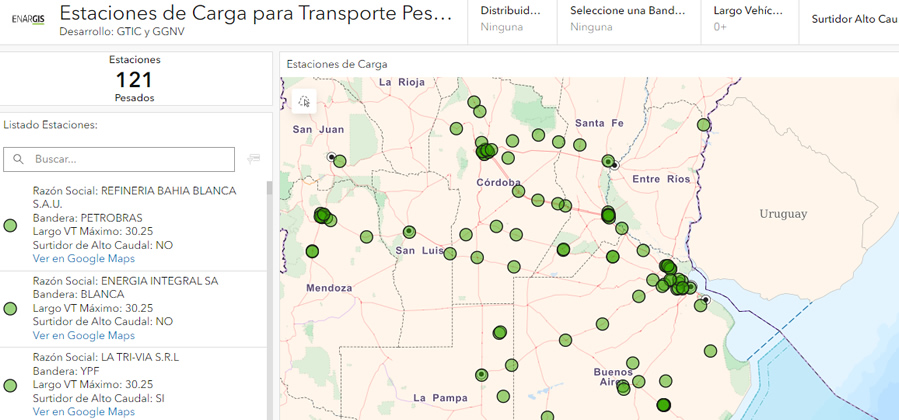The height and width of the screenshot is (420, 899).
Task: Open Google Maps link for LA TRI-VIA S.R.L
Action: coord(84,411)
